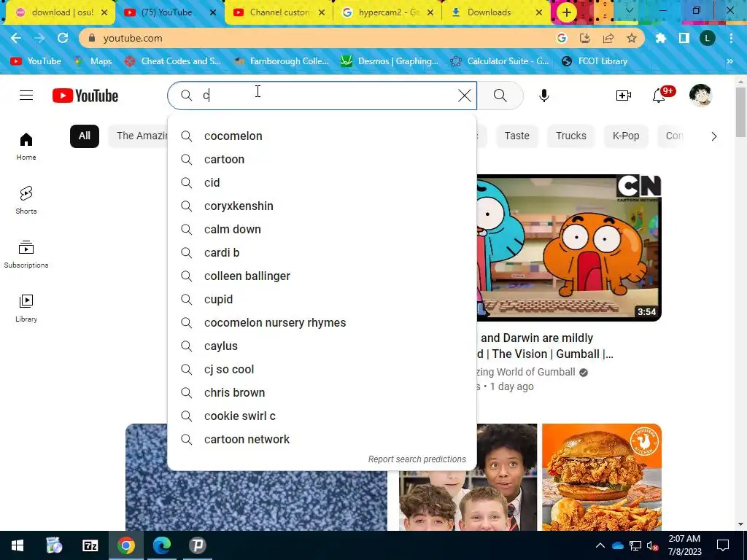Viewport: 747px width, 560px height.
Task: Submit search with the magnifier button
Action: pyautogui.click(x=500, y=96)
